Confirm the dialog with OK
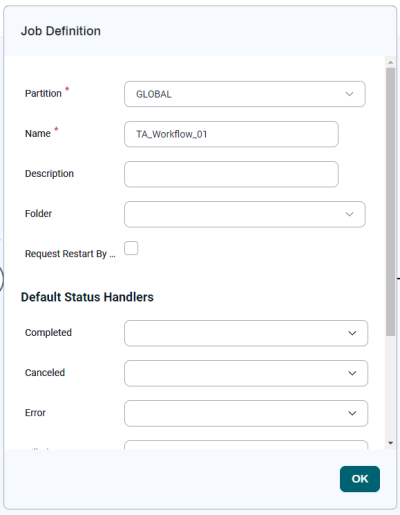400x515 pixels. [360, 479]
